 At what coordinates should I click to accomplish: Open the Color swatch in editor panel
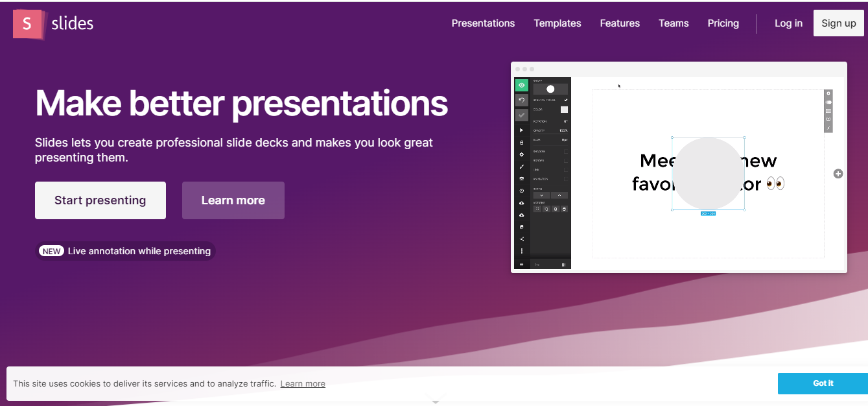(x=564, y=110)
